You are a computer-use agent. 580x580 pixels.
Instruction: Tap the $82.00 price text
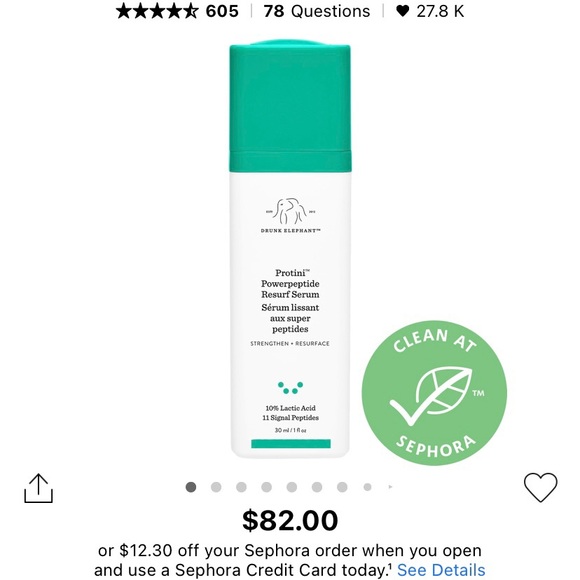[290, 520]
